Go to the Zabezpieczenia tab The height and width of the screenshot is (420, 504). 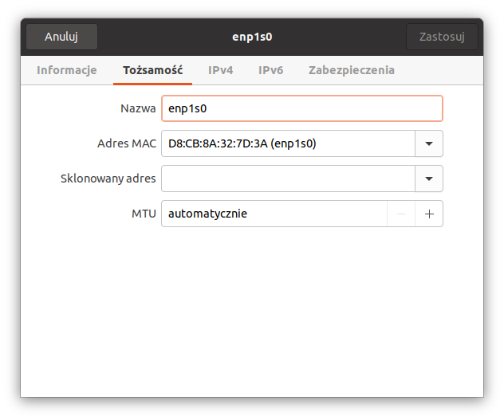pyautogui.click(x=352, y=70)
